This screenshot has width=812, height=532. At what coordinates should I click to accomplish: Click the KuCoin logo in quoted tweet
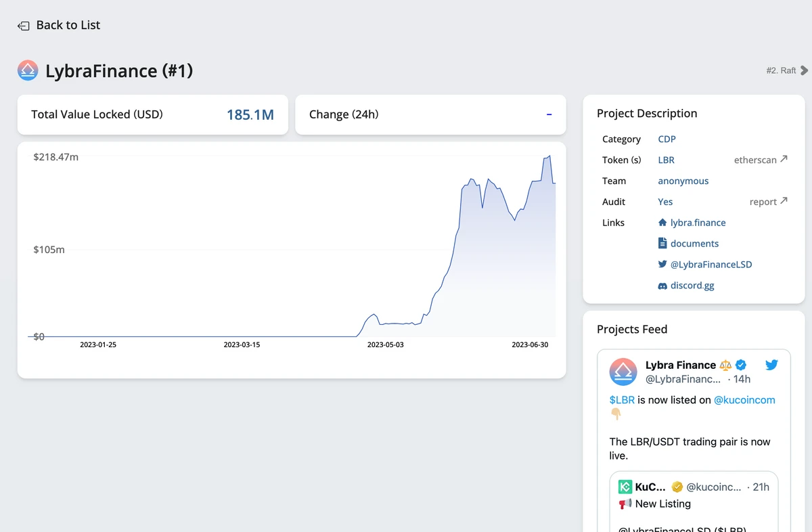pos(625,487)
